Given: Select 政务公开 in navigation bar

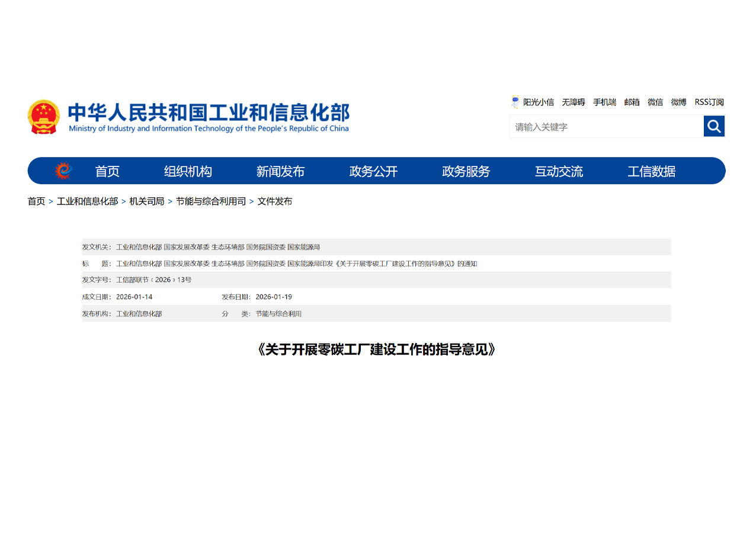Looking at the screenshot, I should pos(373,171).
